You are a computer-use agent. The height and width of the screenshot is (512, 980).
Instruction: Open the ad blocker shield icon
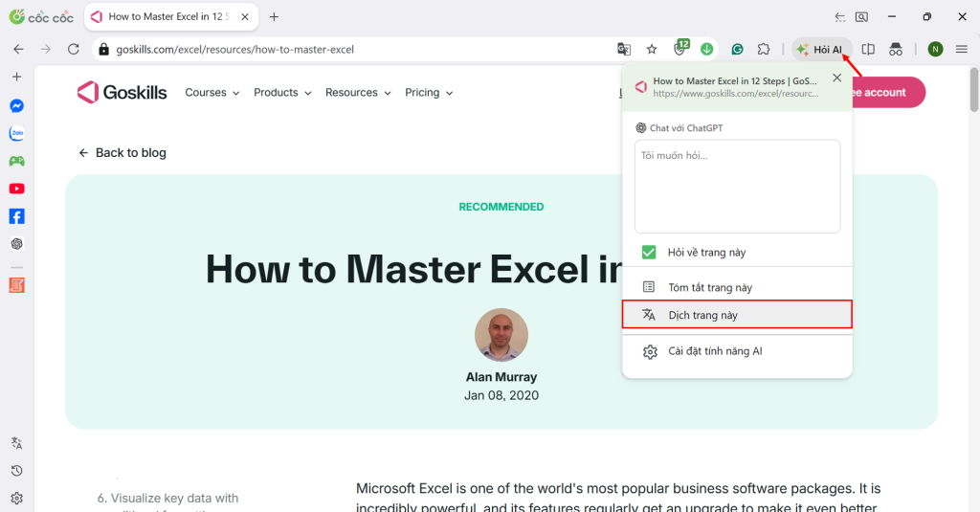click(680, 48)
